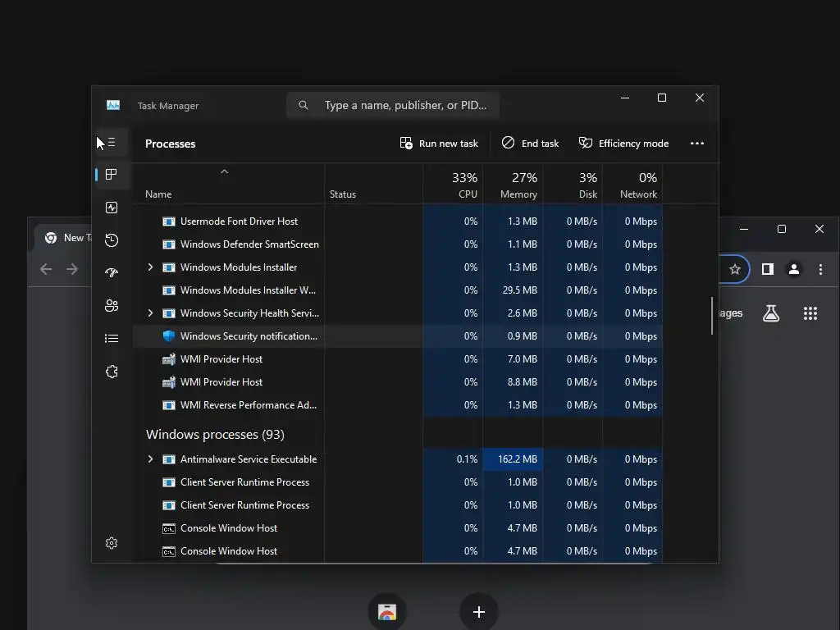Click the search magnifier icon
This screenshot has width=840, height=630.
click(x=304, y=105)
